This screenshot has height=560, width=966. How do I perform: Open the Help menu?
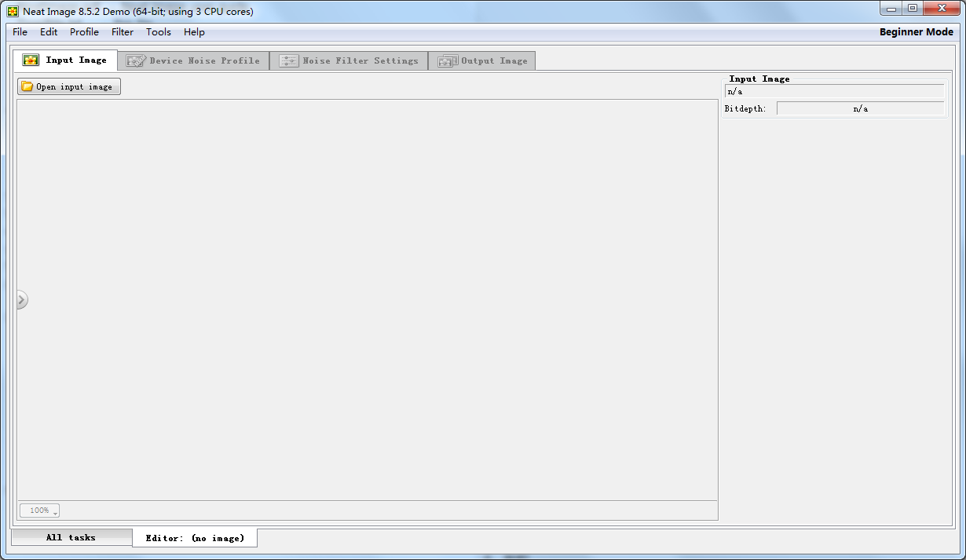click(194, 32)
